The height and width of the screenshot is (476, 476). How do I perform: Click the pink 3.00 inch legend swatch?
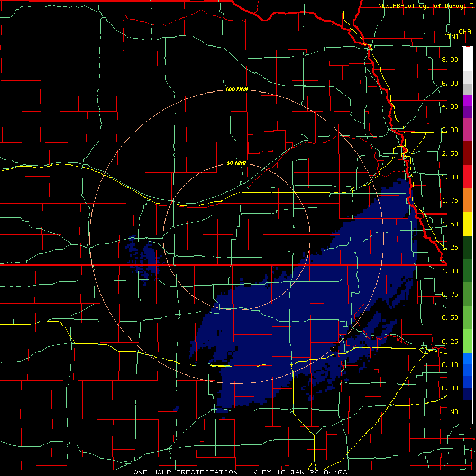(467, 130)
